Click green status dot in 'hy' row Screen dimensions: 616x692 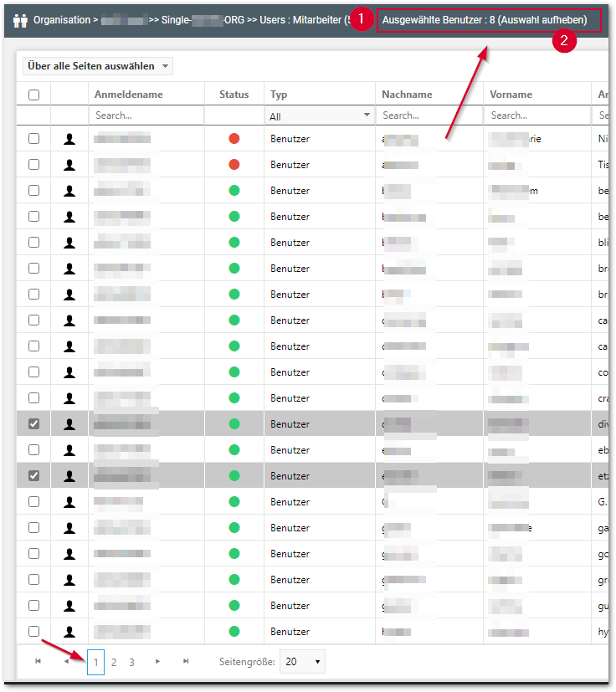[234, 632]
